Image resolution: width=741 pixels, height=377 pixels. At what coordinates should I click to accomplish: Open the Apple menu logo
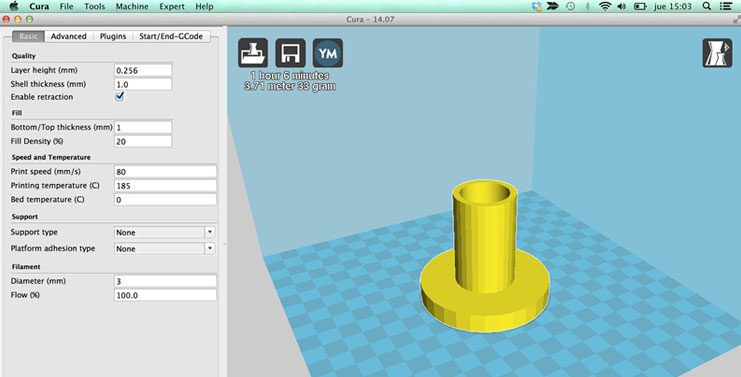[x=14, y=6]
